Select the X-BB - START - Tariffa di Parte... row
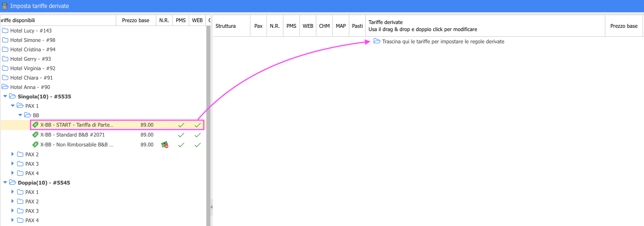Screen dimensions: 644x226 (x=103, y=125)
